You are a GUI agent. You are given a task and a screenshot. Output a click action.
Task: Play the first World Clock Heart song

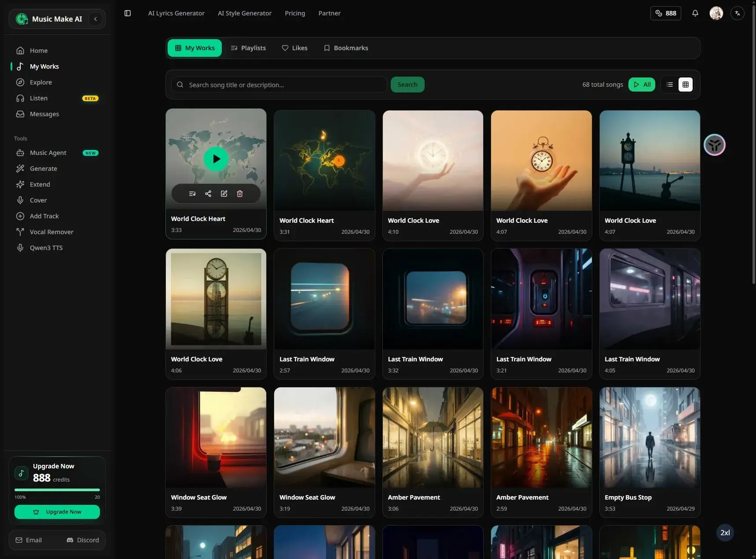216,159
